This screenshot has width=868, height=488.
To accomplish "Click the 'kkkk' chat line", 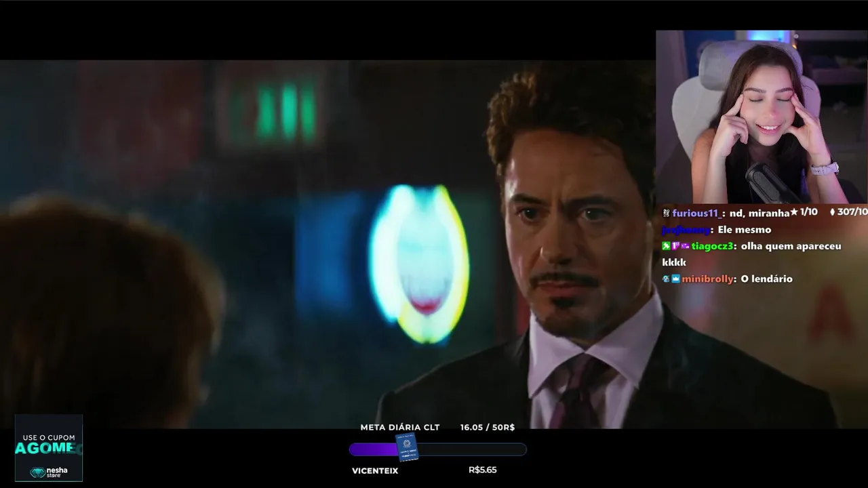I will (674, 262).
